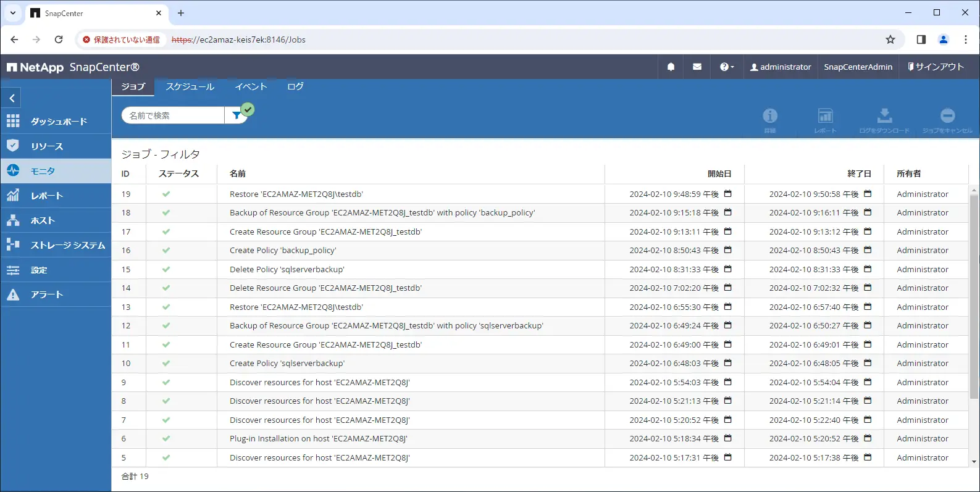This screenshot has height=492, width=980.
Task: Click calendar icon beside end 9:16:11
Action: [868, 212]
